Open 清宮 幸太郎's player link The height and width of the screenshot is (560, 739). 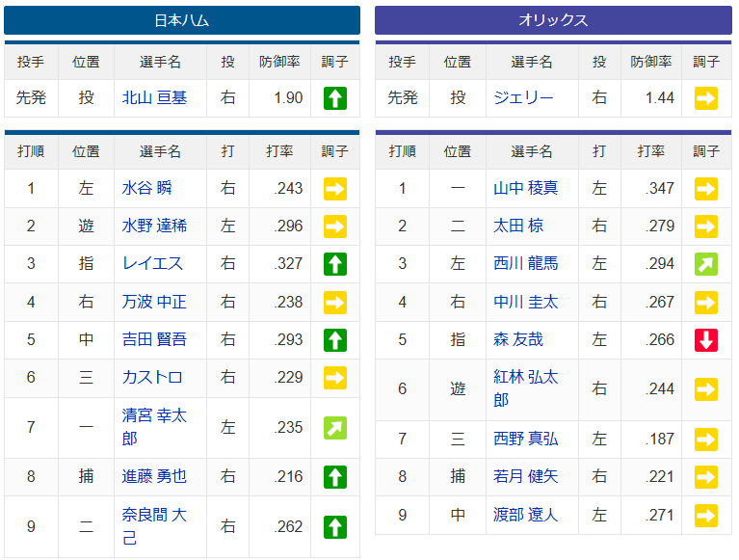[x=154, y=427]
